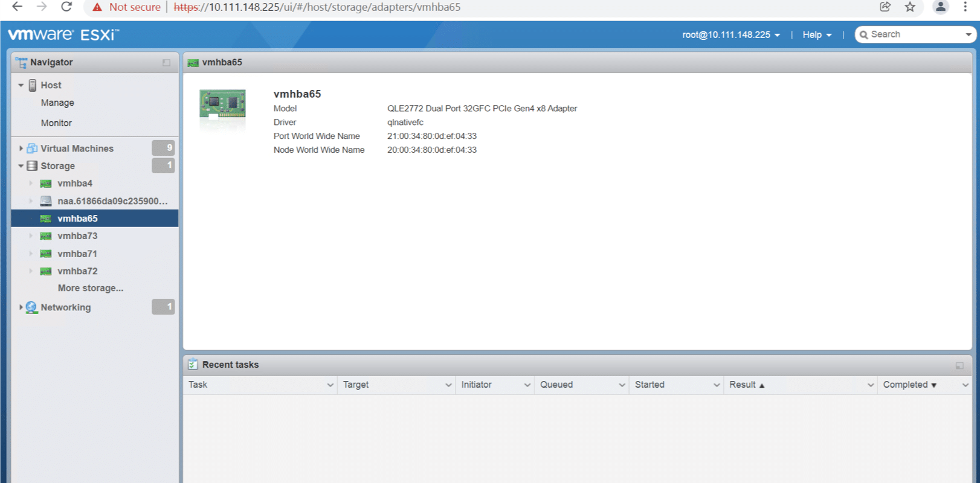Screen dimensions: 980x483
Task: Select vmhba71 in navigator
Action: [x=77, y=254]
